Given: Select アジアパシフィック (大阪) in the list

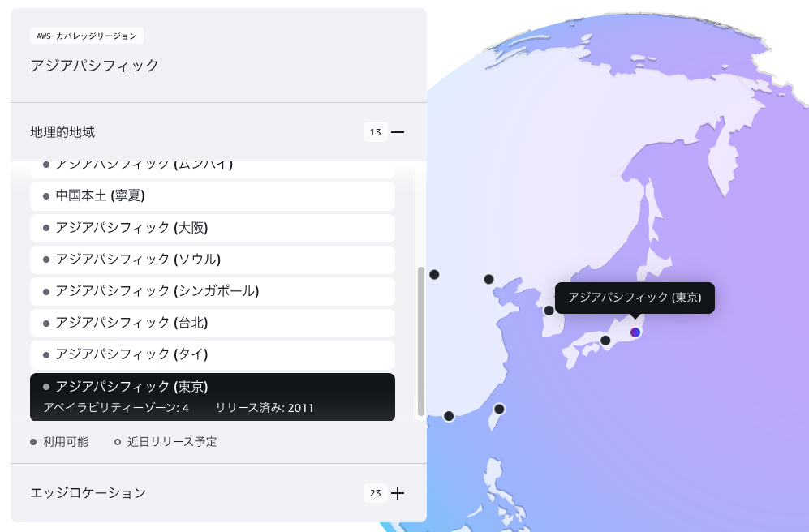Looking at the screenshot, I should pyautogui.click(x=213, y=228).
